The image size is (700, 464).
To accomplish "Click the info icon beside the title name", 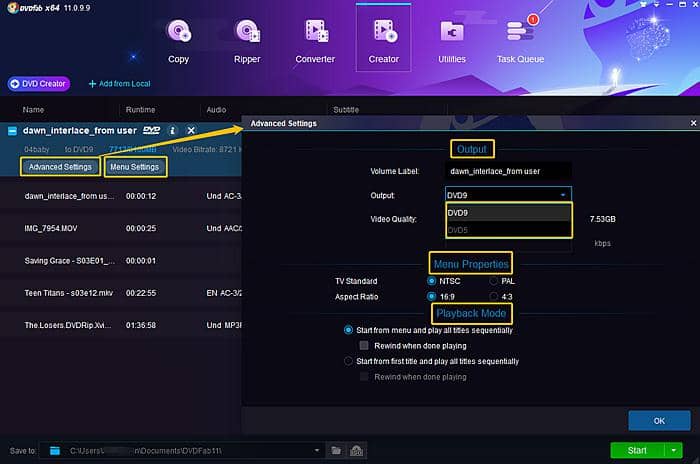I will coord(173,131).
